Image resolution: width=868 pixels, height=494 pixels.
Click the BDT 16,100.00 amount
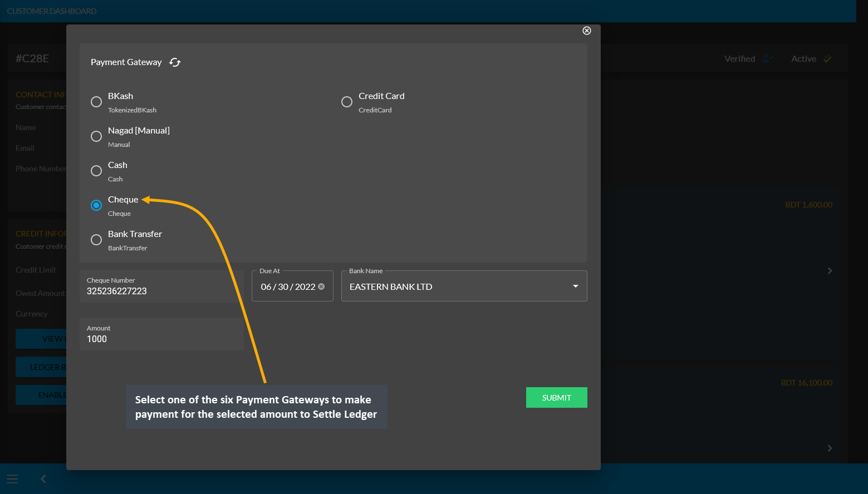coord(806,383)
